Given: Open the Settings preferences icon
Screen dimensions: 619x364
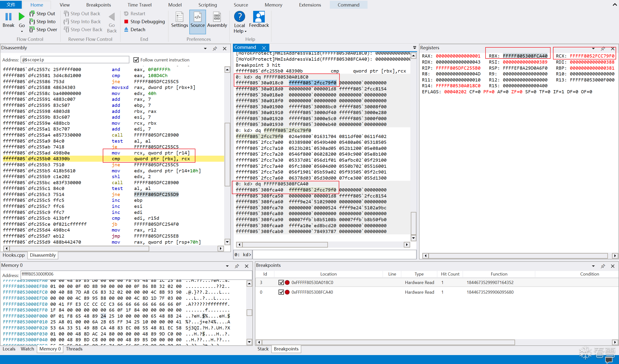Looking at the screenshot, I should tap(179, 17).
